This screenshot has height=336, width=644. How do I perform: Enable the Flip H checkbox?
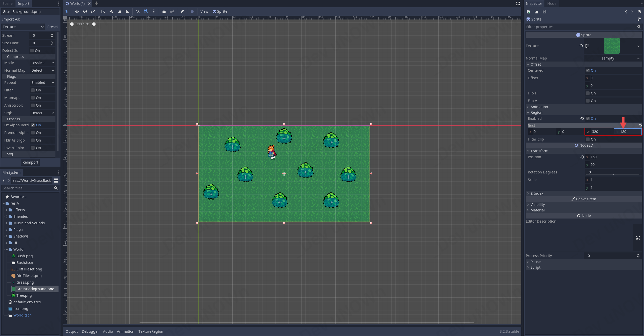[x=588, y=93]
